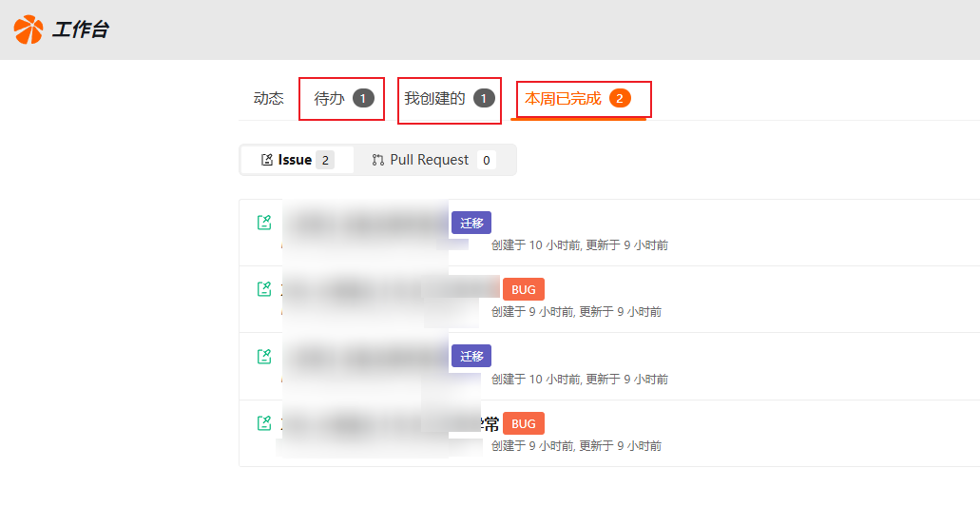The width and height of the screenshot is (980, 527).
Task: Click the orange Gitee logo icon
Action: [29, 29]
